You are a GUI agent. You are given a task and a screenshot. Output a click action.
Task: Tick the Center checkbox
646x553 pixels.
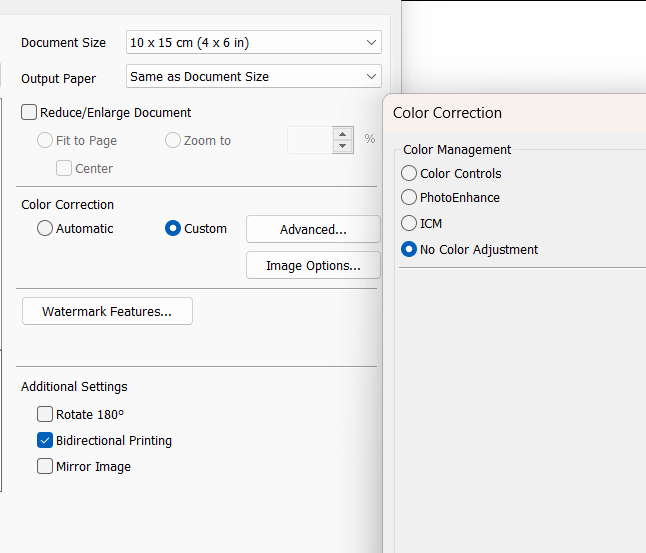click(x=64, y=169)
